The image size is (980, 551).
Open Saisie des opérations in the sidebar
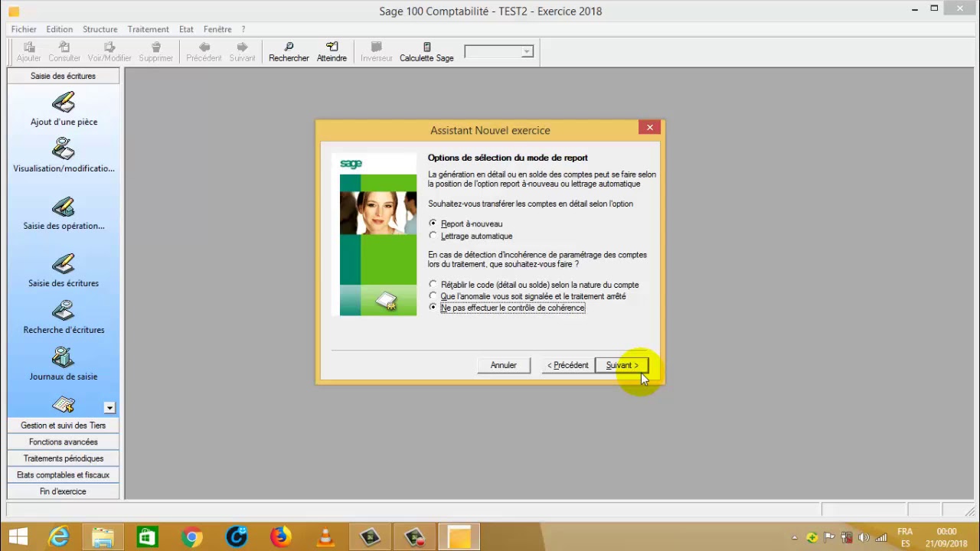[64, 214]
